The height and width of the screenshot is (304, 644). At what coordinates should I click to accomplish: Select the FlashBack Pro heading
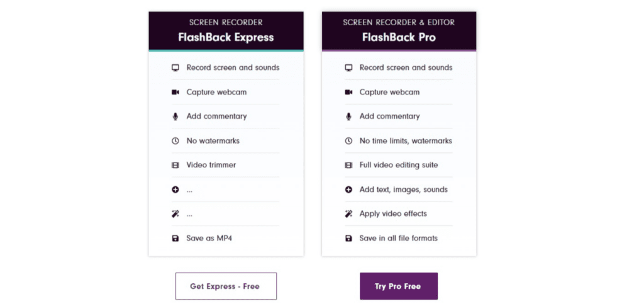click(x=399, y=37)
